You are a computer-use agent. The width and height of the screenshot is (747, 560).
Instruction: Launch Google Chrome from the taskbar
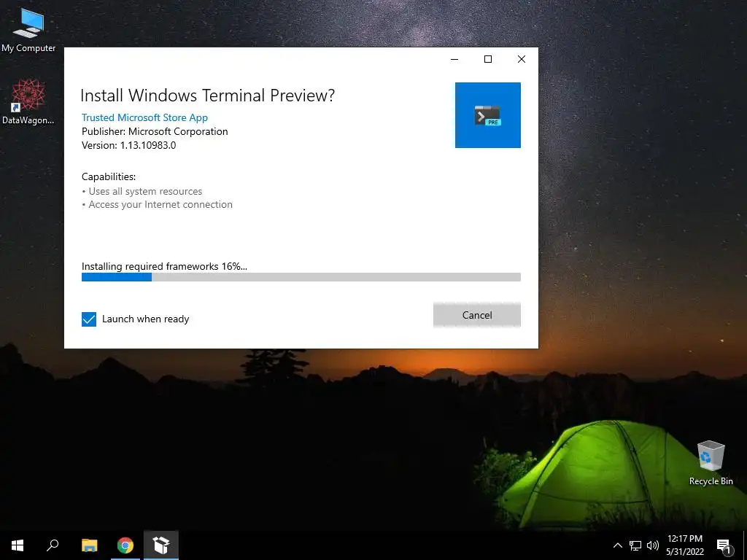pyautogui.click(x=125, y=545)
